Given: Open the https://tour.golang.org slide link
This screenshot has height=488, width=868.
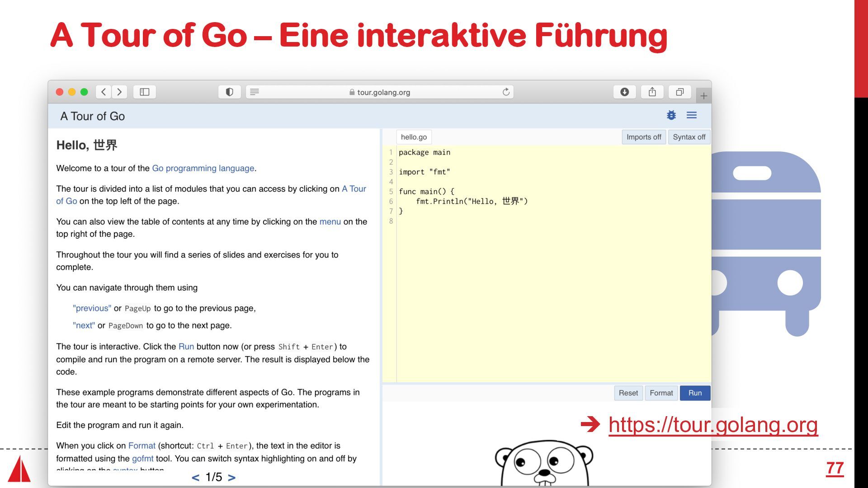Looking at the screenshot, I should point(713,425).
